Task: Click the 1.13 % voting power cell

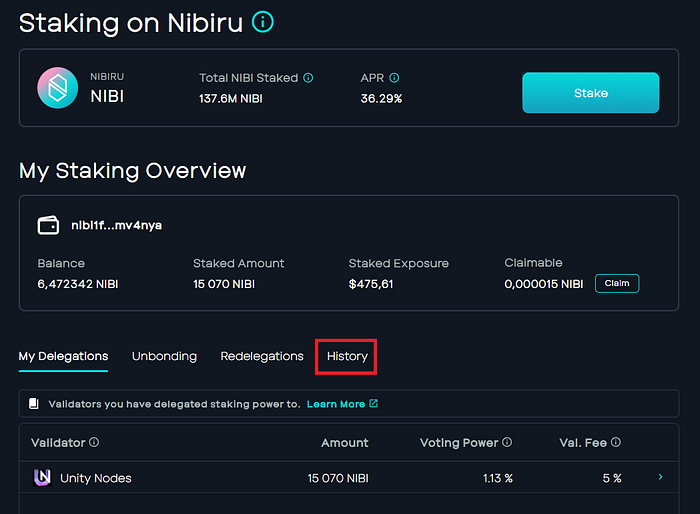Action: pyautogui.click(x=498, y=478)
